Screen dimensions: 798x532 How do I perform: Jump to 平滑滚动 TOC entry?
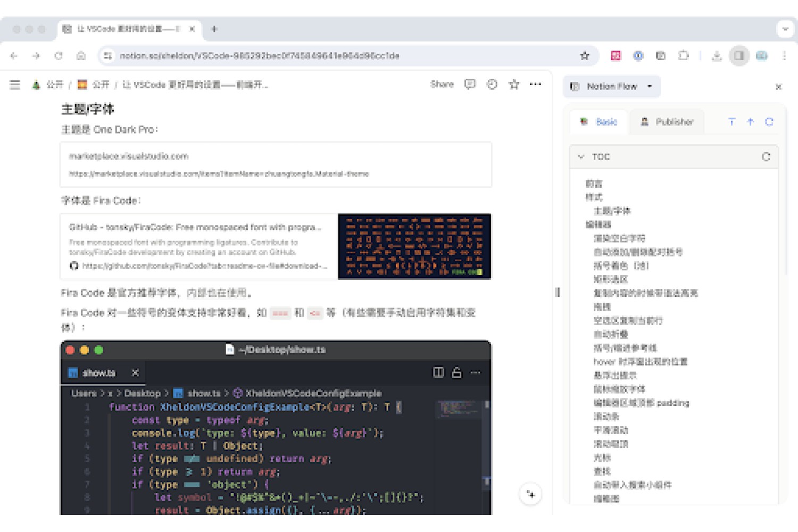[611, 430]
